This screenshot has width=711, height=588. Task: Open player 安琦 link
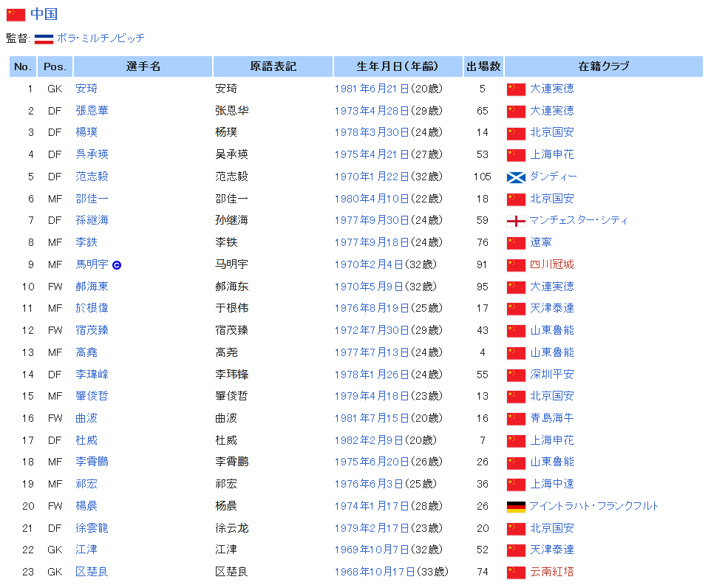pyautogui.click(x=86, y=89)
